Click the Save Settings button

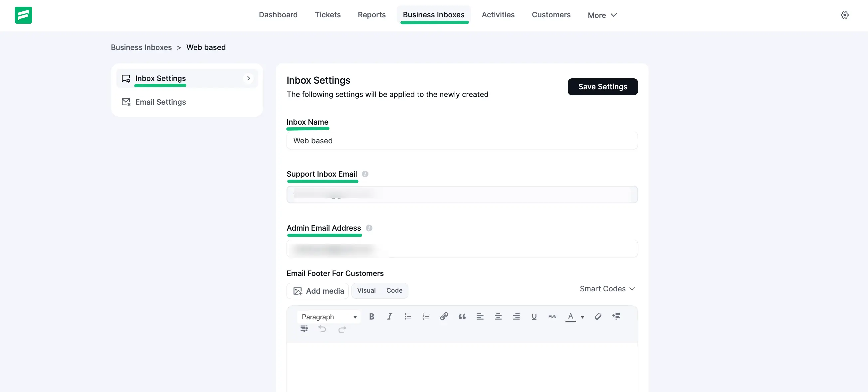pos(602,87)
